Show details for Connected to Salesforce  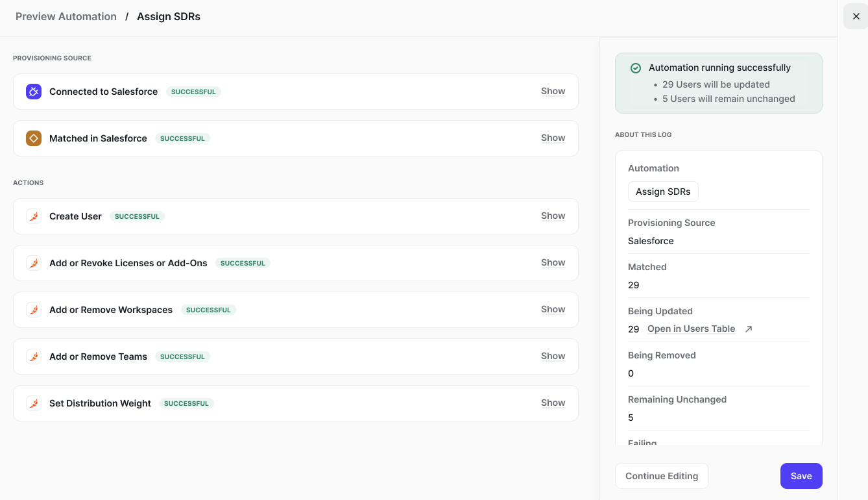(553, 92)
